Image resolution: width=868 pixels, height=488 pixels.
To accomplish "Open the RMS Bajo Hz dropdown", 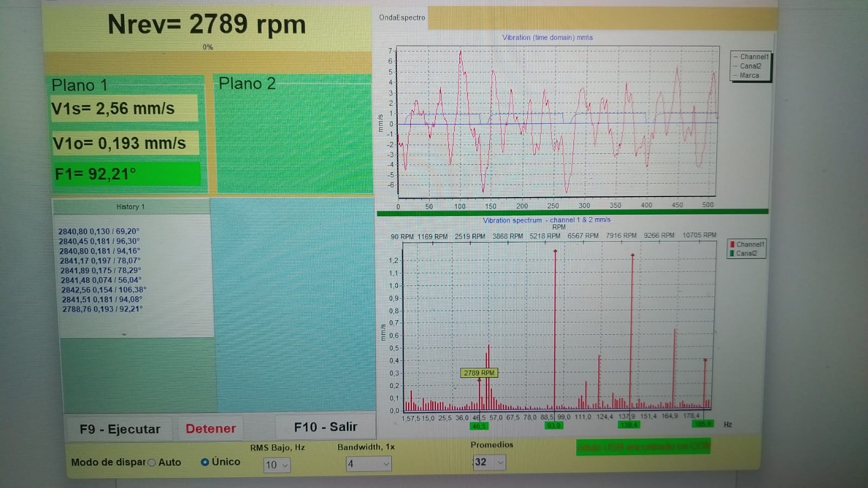I will click(x=277, y=465).
